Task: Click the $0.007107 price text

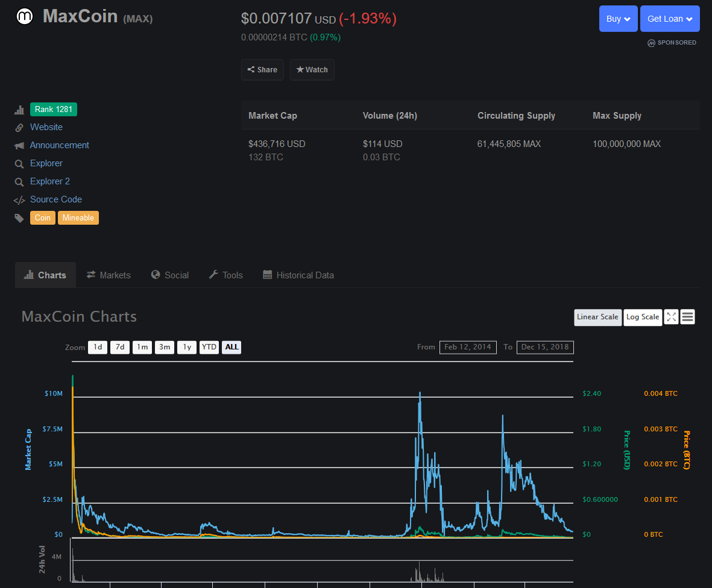Action: pos(277,19)
